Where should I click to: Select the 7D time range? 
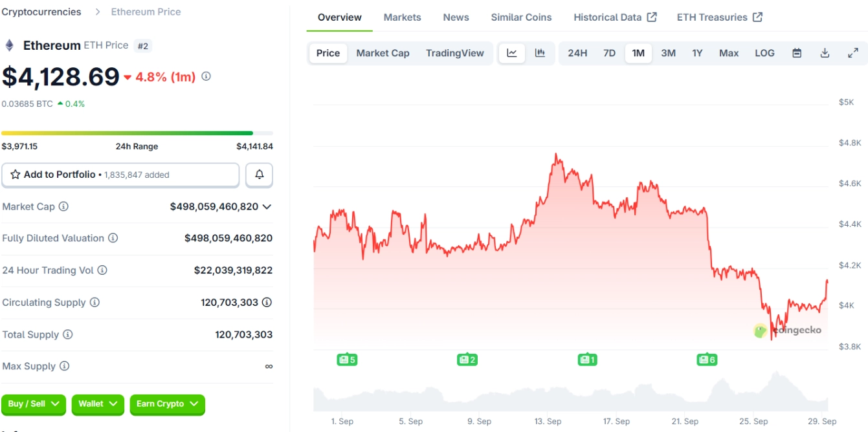click(x=609, y=53)
